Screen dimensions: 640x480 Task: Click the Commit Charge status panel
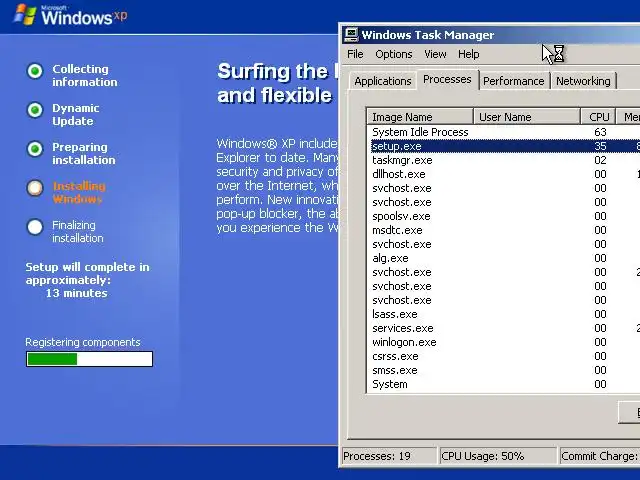click(x=600, y=456)
